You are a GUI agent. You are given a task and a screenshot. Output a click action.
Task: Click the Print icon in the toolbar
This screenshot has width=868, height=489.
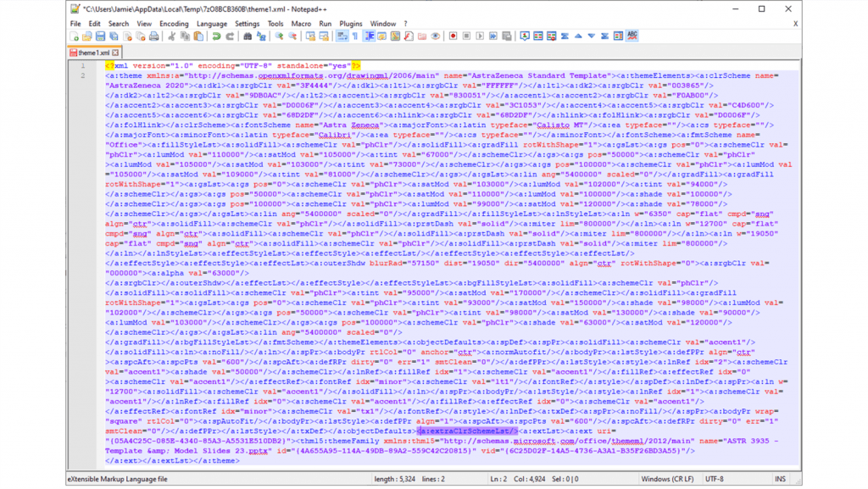click(x=153, y=36)
